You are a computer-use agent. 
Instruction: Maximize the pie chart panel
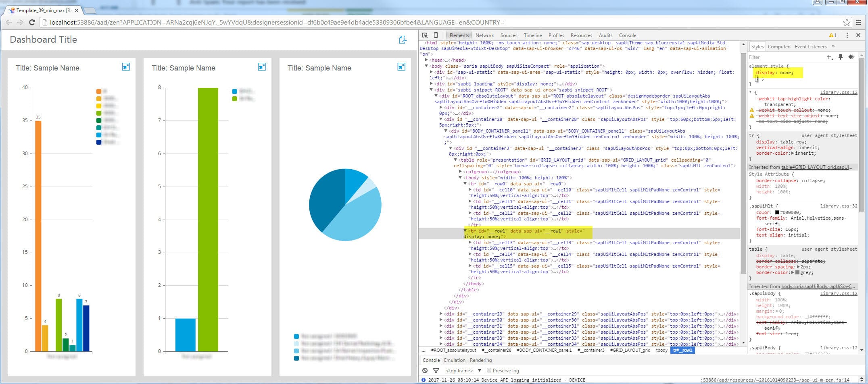(401, 67)
